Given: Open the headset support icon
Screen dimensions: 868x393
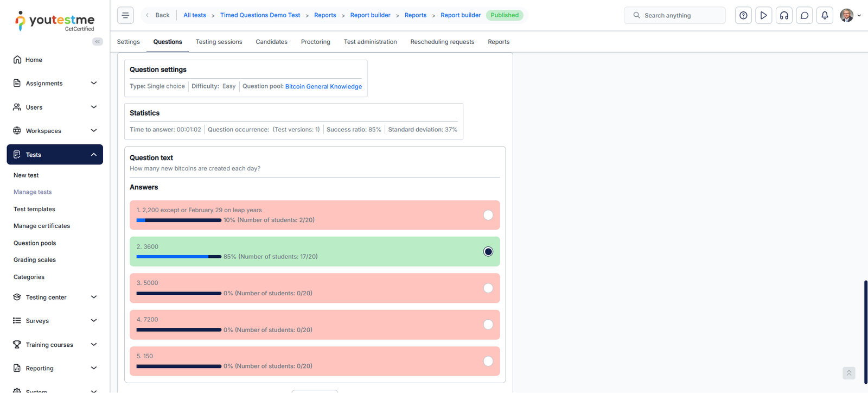Looking at the screenshot, I should point(784,15).
